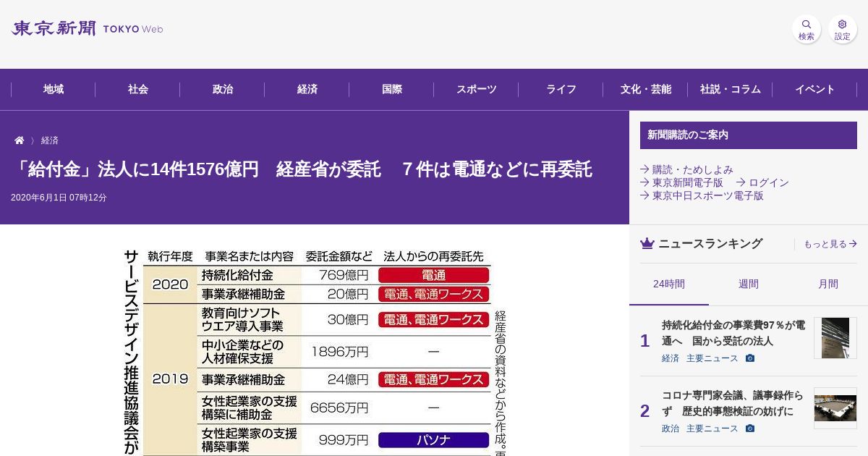Click the もっと見る link
This screenshot has width=868, height=456.
click(830, 244)
